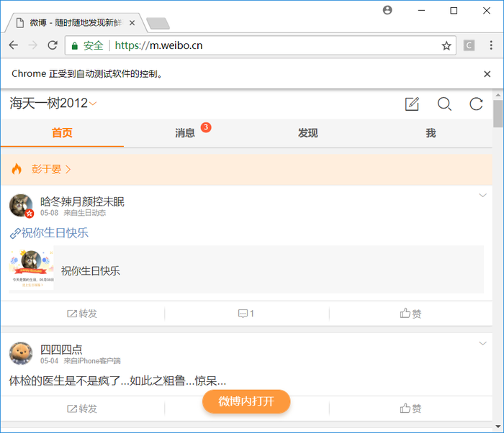Go forward using Chrome forward arrow
This screenshot has width=504, height=433.
click(33, 45)
